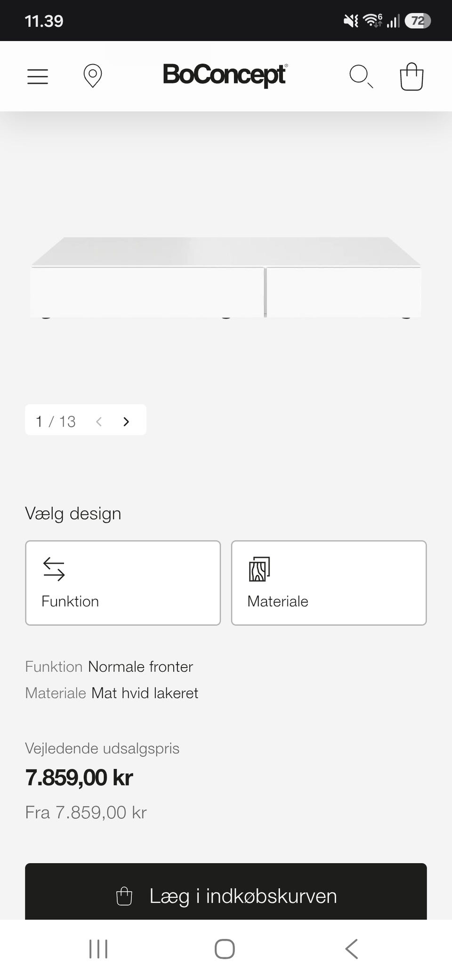Show previous product image with left chevron
This screenshot has width=452, height=980.
pyautogui.click(x=99, y=421)
